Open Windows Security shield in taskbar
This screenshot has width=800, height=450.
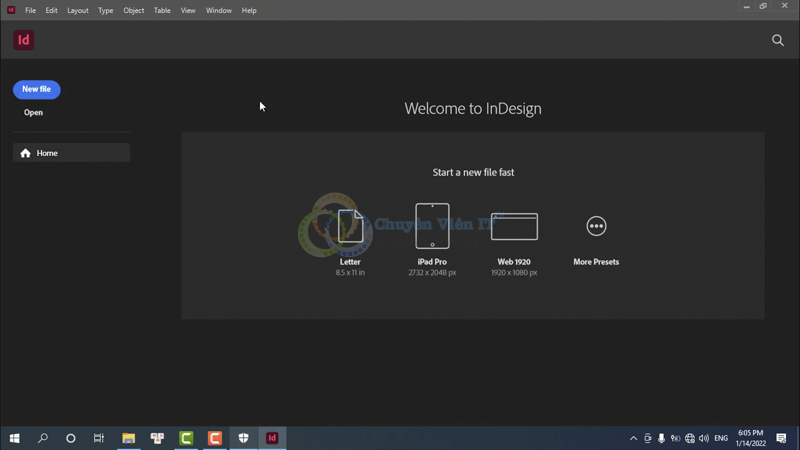coord(243,438)
